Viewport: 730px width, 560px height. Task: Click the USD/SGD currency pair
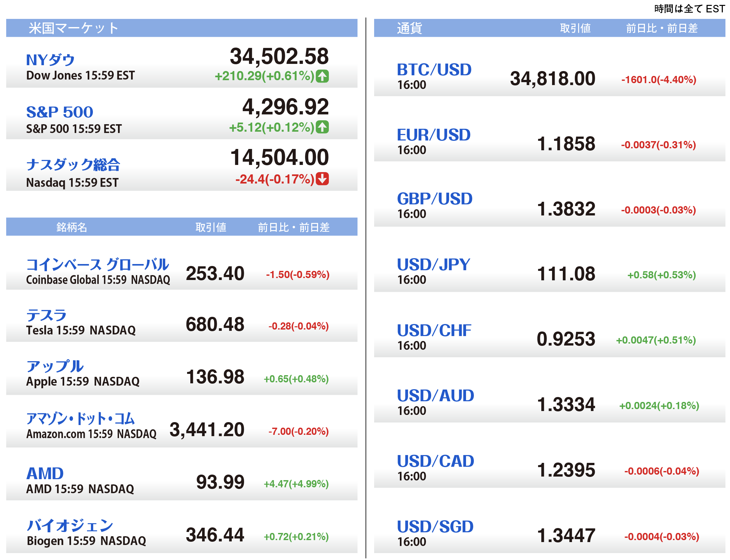point(435,527)
